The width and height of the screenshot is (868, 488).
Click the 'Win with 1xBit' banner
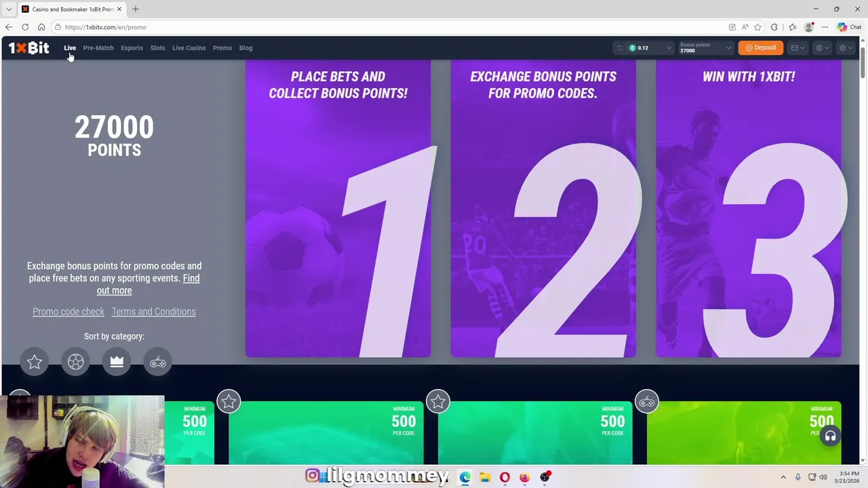pos(749,208)
